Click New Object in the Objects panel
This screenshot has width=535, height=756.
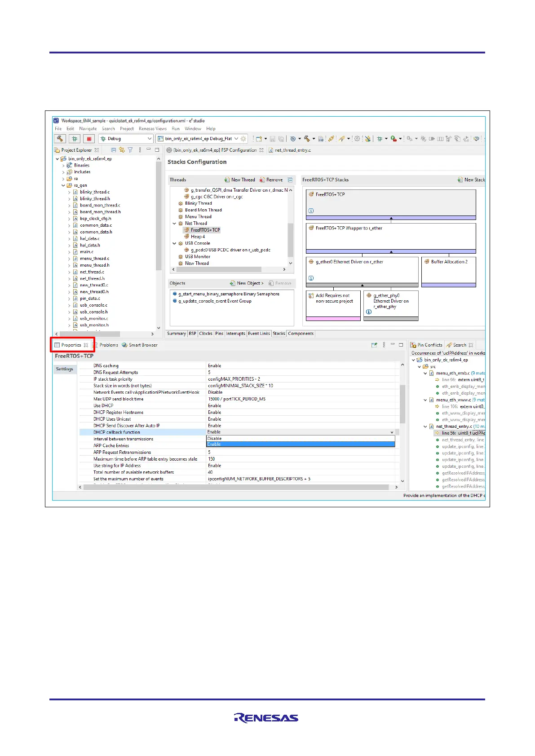click(247, 283)
